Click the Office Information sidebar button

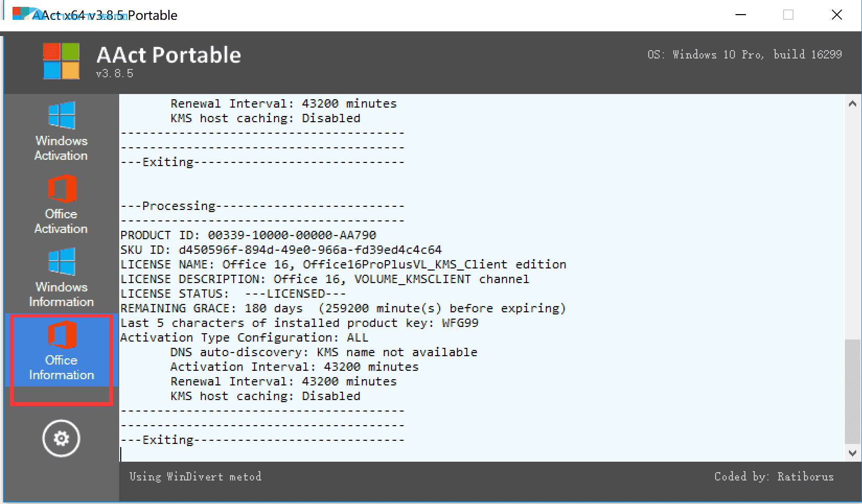61,350
